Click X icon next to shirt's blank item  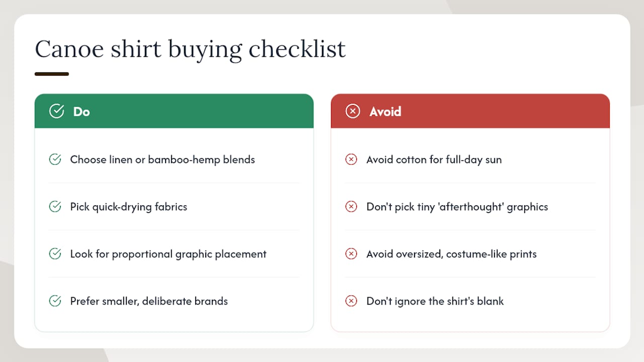pyautogui.click(x=351, y=301)
